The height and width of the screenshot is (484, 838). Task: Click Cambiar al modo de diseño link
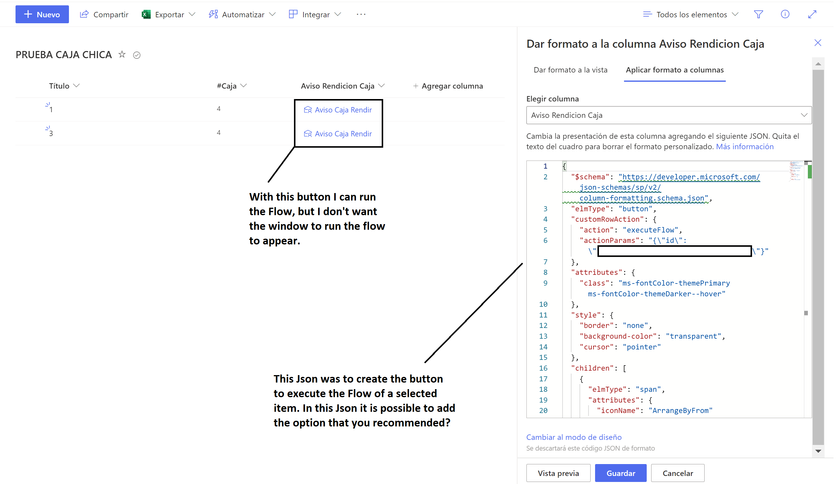pos(573,437)
